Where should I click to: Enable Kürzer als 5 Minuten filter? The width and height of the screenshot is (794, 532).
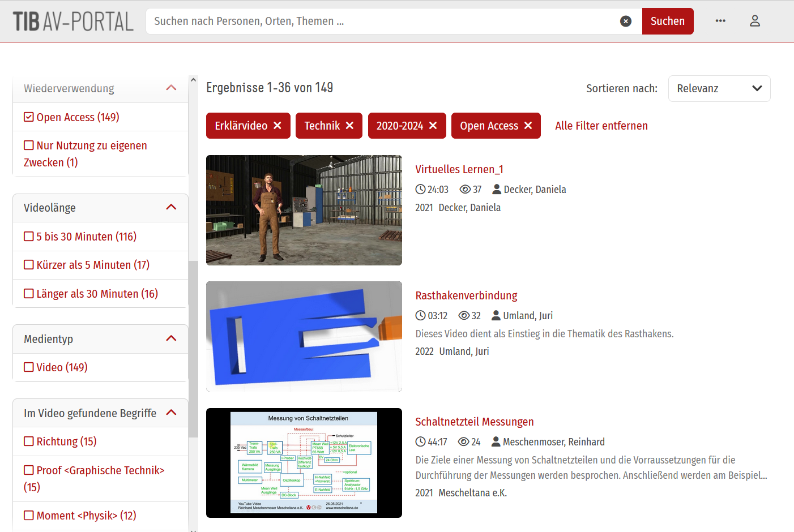(x=29, y=265)
